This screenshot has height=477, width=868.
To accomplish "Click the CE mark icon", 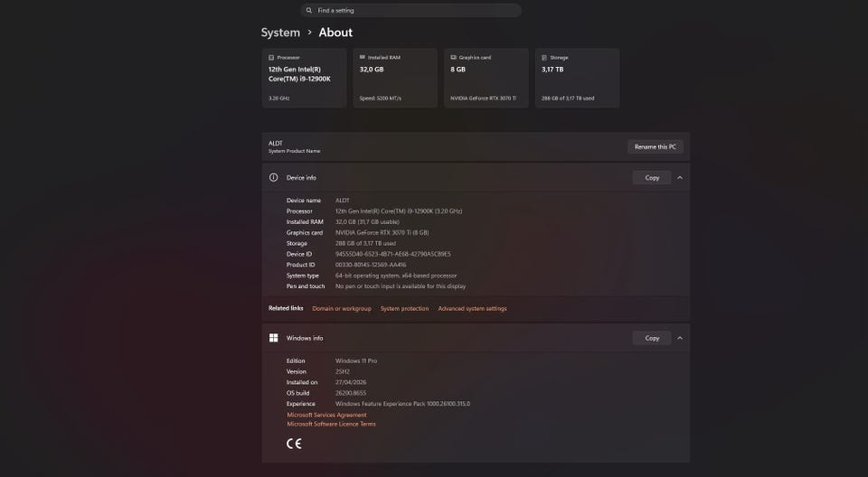I will tap(294, 444).
